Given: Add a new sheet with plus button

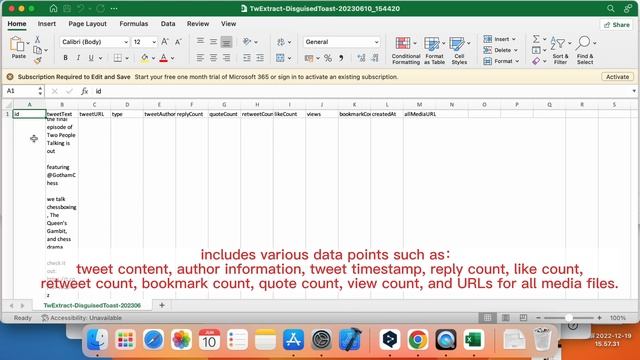Looking at the screenshot, I should [162, 305].
